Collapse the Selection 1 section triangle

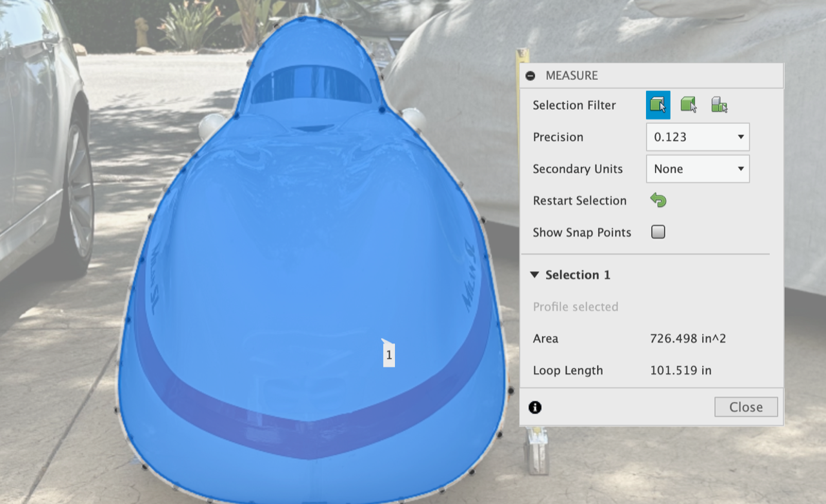coord(534,275)
